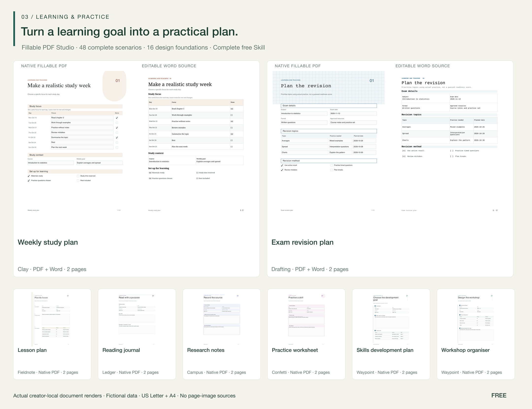Click the 'Written questions' Format field in the PDF

click(x=304, y=122)
